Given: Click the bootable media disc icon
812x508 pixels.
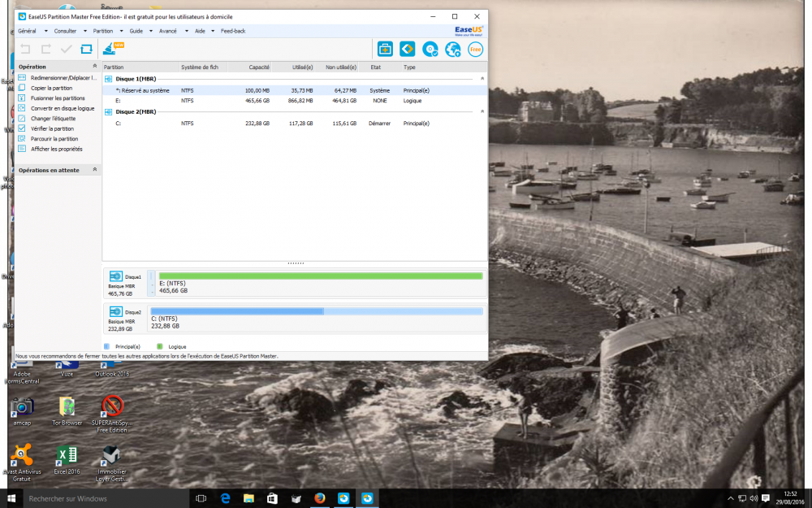Looking at the screenshot, I should click(430, 49).
